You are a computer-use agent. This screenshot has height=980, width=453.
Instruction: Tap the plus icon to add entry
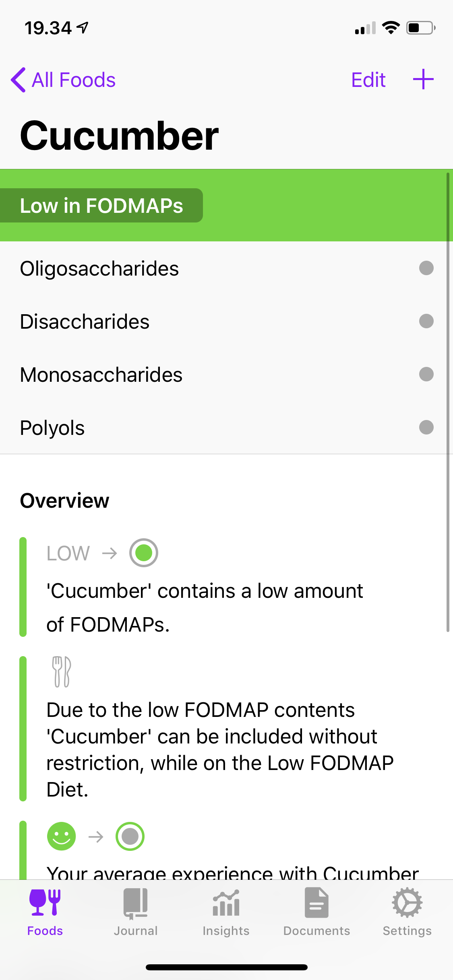point(423,79)
